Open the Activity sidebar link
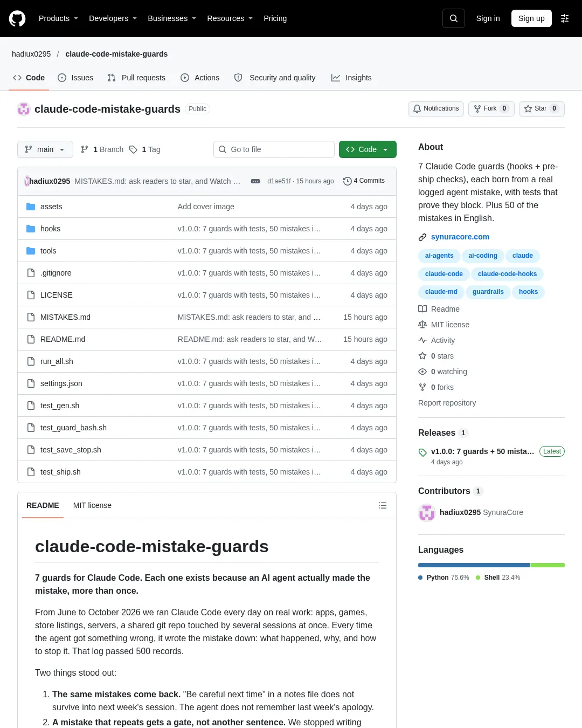 point(436,340)
